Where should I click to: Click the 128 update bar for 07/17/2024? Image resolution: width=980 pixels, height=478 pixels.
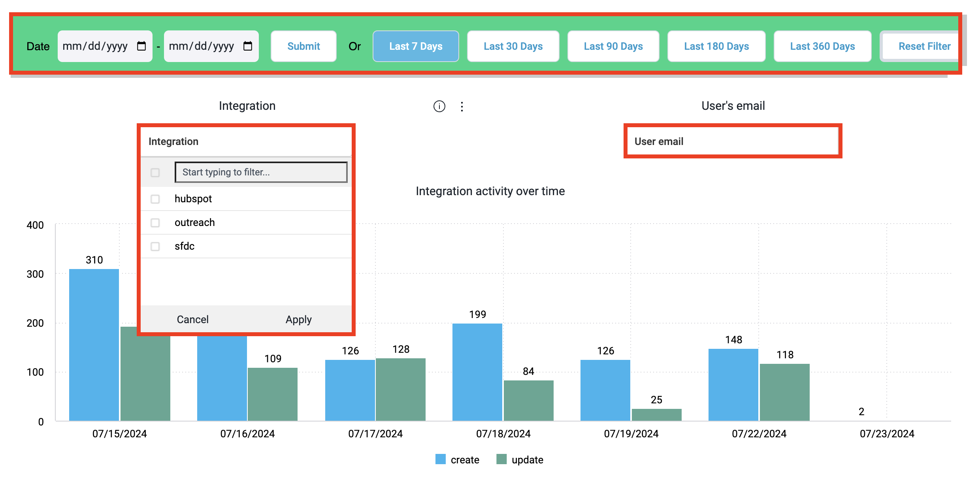401,390
